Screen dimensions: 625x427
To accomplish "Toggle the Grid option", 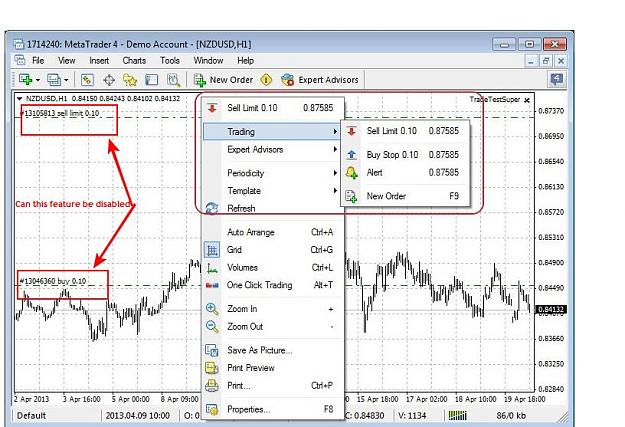I will (273, 250).
